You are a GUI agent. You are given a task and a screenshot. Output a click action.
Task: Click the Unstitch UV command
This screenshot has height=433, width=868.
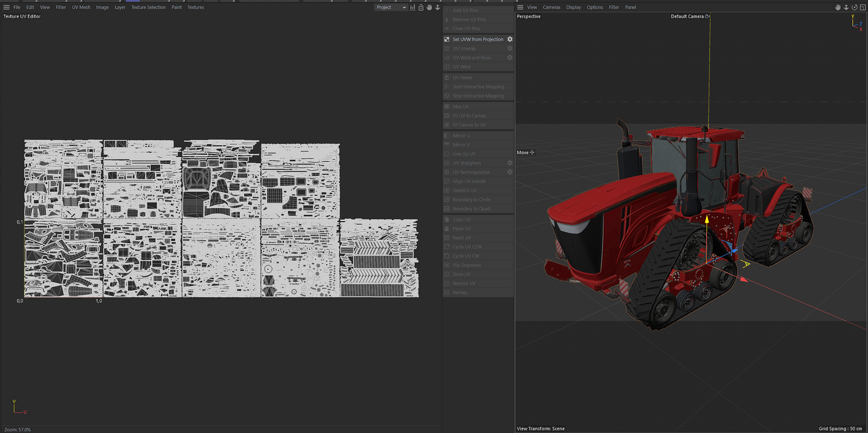click(x=478, y=190)
